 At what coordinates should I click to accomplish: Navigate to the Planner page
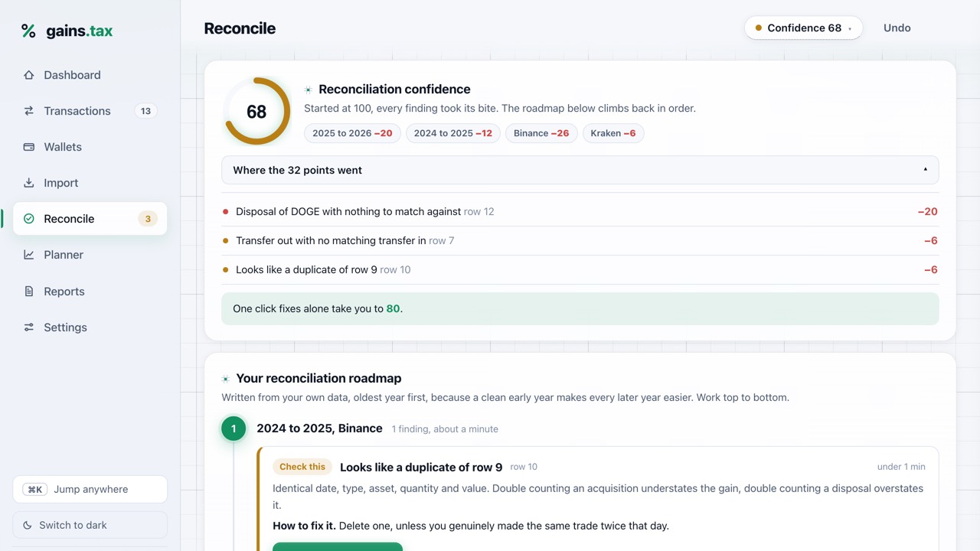click(90, 255)
